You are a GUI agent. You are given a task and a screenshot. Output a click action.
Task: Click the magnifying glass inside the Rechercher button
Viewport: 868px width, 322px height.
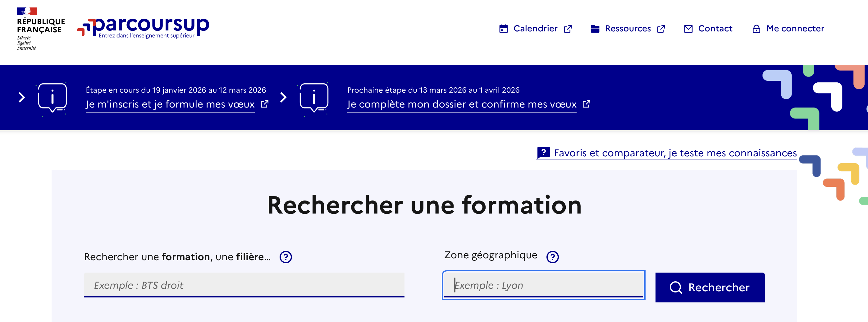[676, 287]
